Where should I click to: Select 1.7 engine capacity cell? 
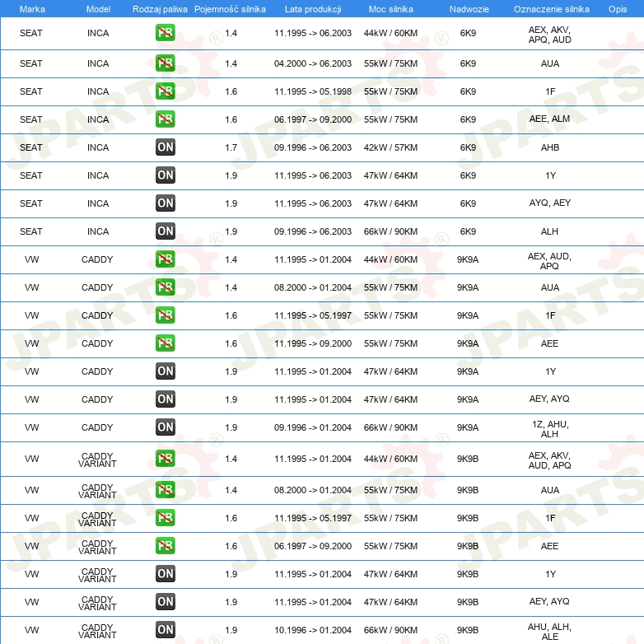point(231,147)
